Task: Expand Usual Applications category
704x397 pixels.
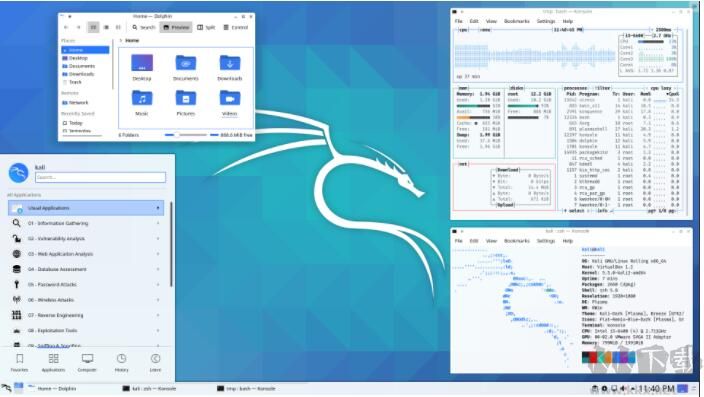Action: 86,208
